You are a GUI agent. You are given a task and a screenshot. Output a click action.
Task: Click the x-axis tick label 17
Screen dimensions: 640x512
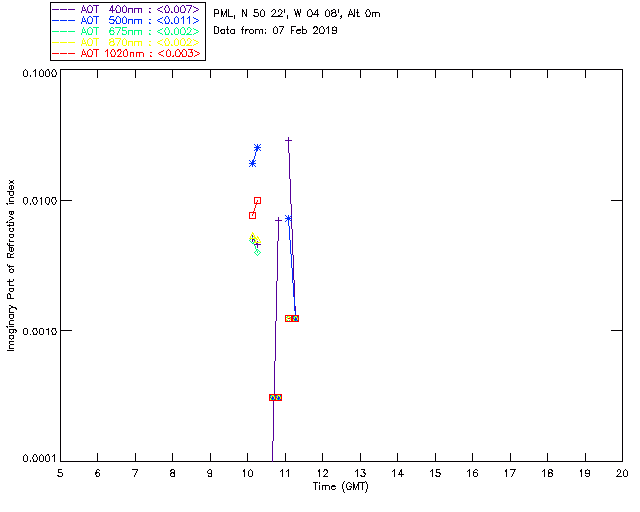point(509,473)
